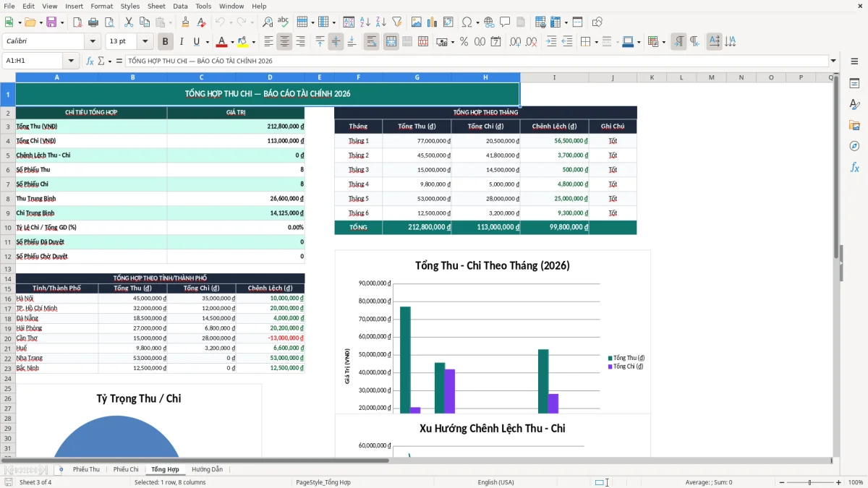Open the Function Wizard fx icon
The height and width of the screenshot is (488, 868).
pos(90,61)
